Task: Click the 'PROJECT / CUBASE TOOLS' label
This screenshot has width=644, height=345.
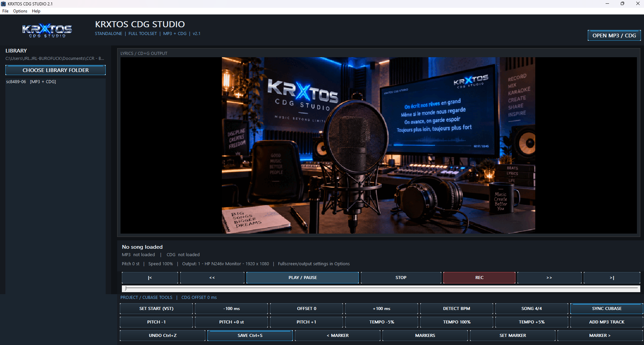Action: [x=146, y=298]
